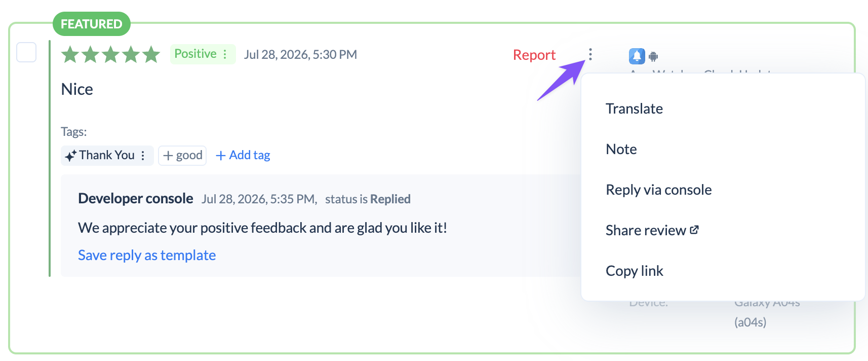Choose Reply via console option
868x361 pixels.
tap(658, 190)
